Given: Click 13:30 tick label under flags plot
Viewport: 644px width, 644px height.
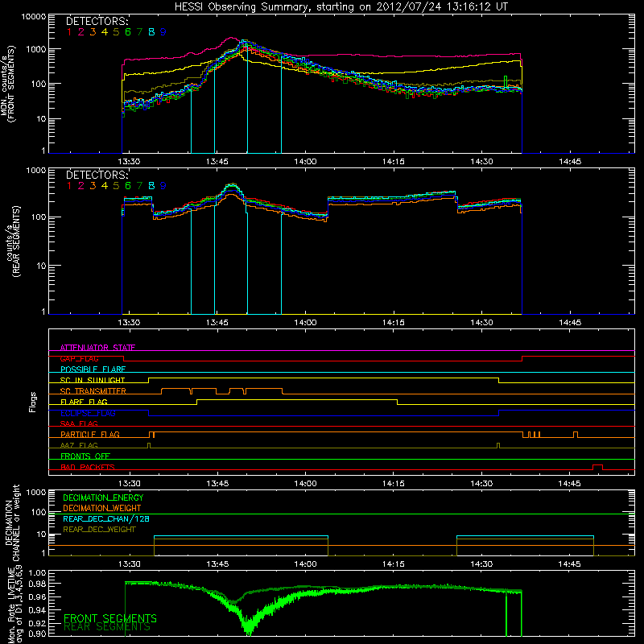Looking at the screenshot, I should [x=129, y=484].
